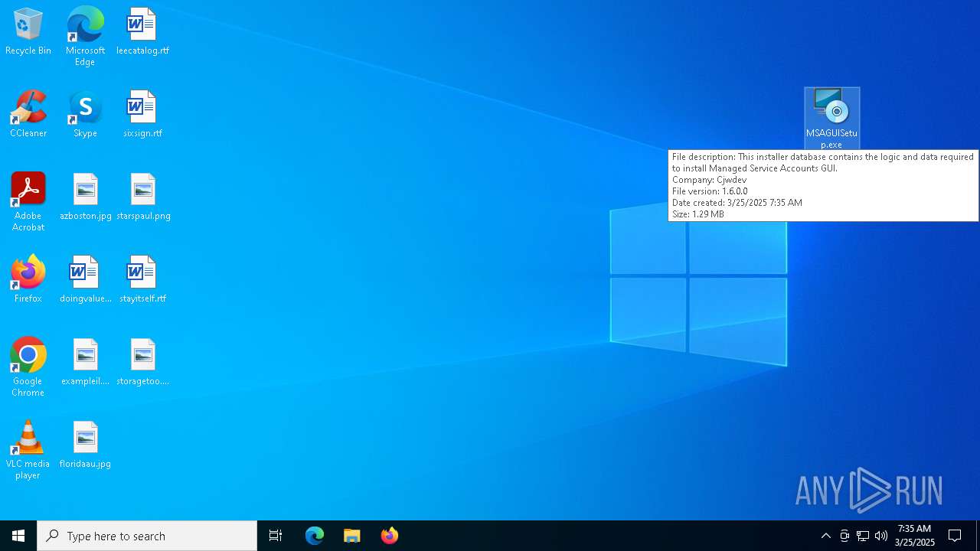Select the Microsoft Edge desktop shortcut
Screen dimensions: 980x551
(85, 37)
